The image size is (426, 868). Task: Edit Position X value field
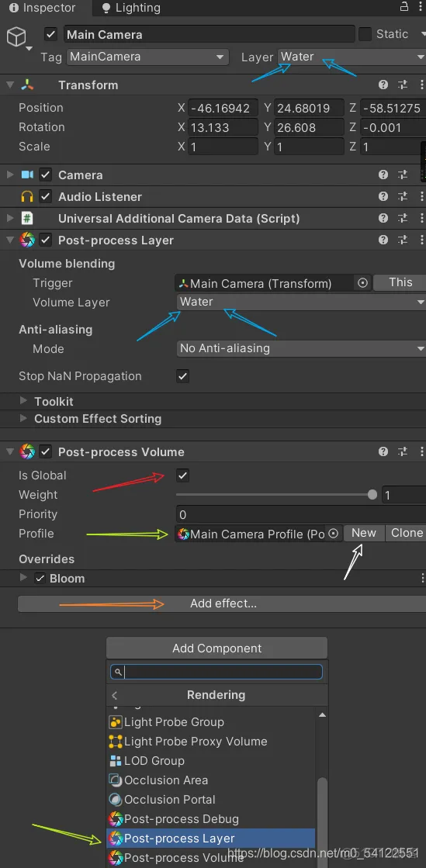pos(223,108)
